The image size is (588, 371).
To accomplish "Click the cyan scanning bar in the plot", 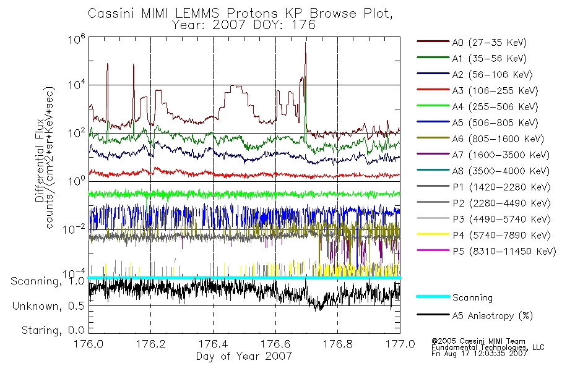I will point(244,278).
